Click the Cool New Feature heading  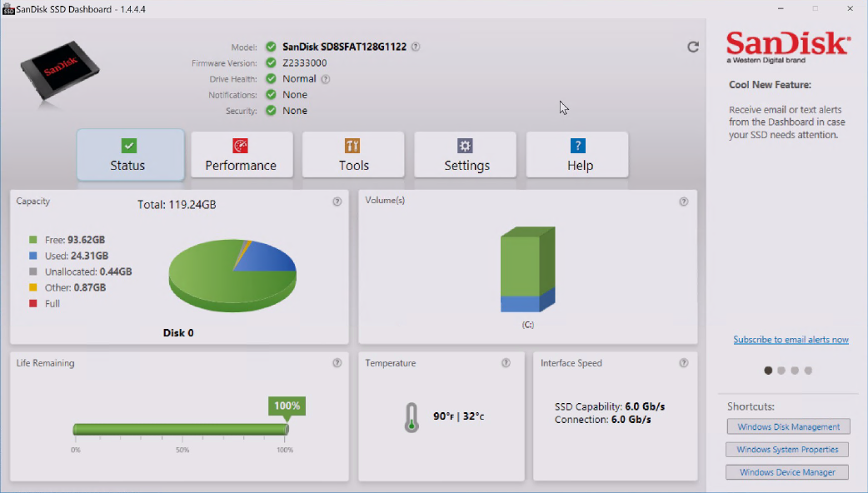coord(770,85)
